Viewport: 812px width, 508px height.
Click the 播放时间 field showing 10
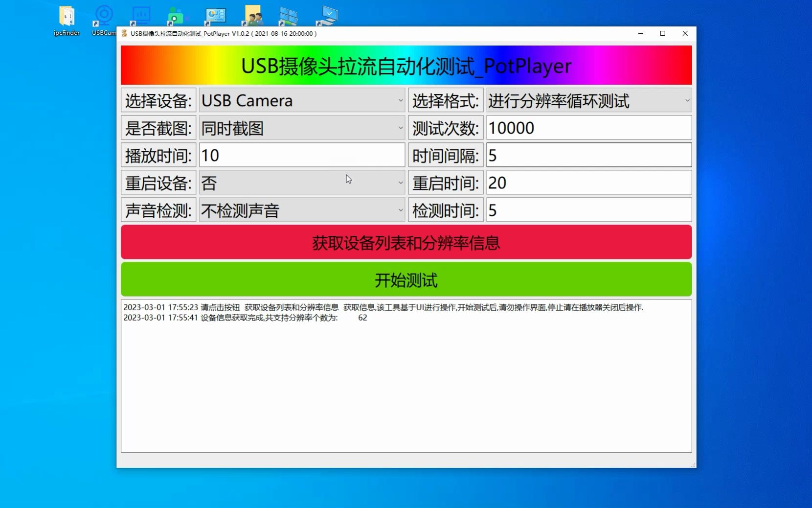(x=301, y=155)
